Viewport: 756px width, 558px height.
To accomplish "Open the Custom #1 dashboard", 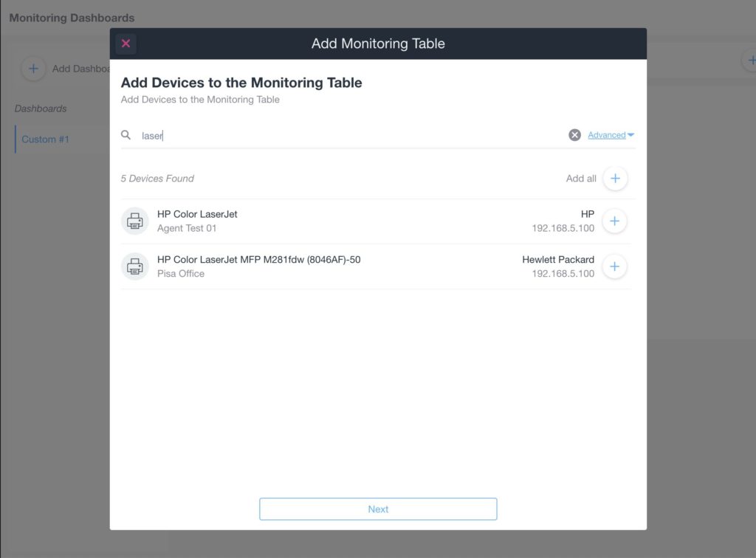I will 45,139.
